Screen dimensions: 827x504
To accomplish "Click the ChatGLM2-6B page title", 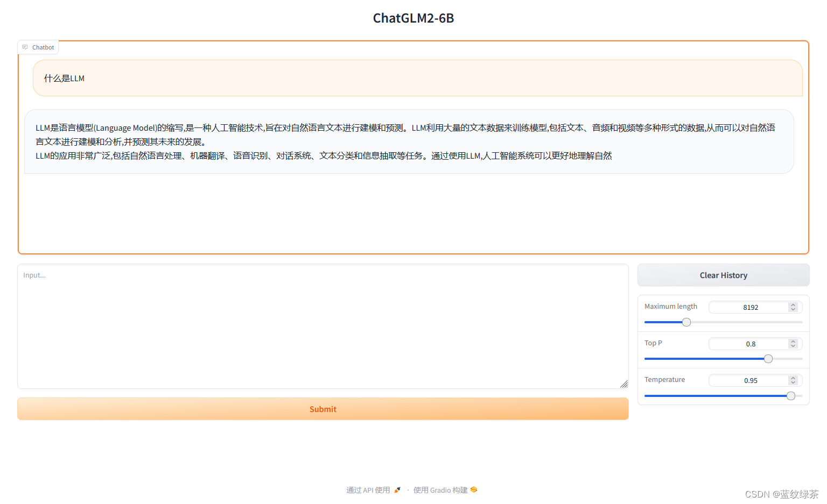I will pos(413,18).
